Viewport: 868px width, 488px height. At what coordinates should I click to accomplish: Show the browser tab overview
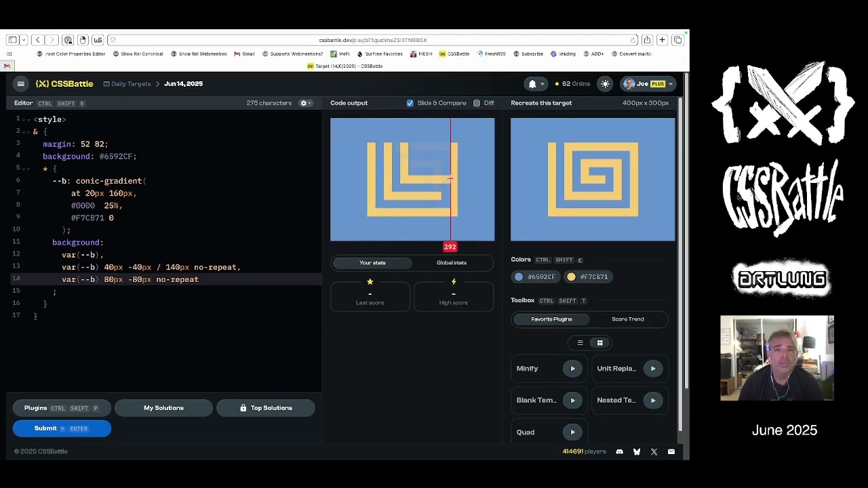677,40
